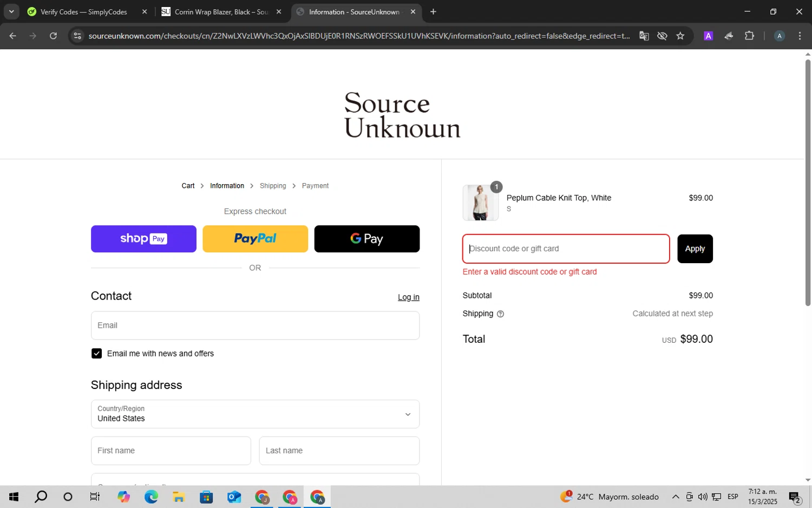Open Copilot icon on taskbar
This screenshot has height=508, width=812.
coord(123,497)
